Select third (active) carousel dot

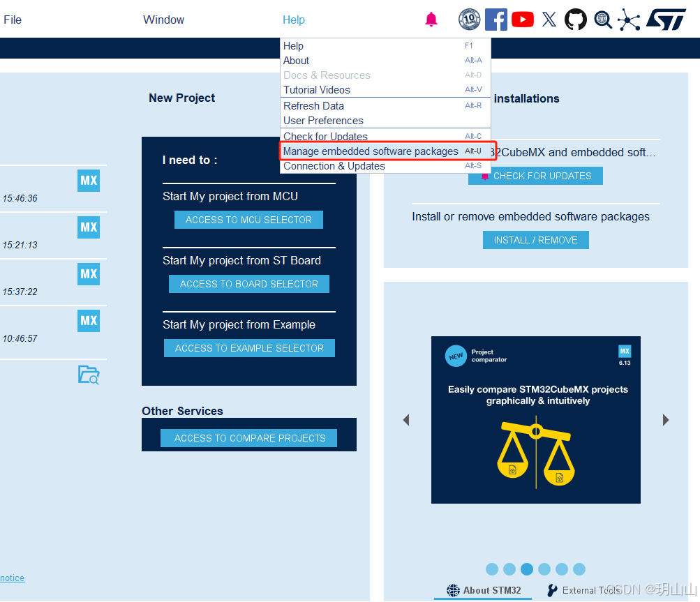click(527, 569)
